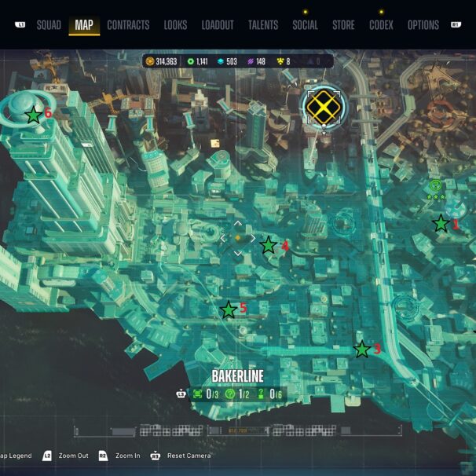The image size is (476, 476).
Task: Click Reset Camera
Action: 189,456
